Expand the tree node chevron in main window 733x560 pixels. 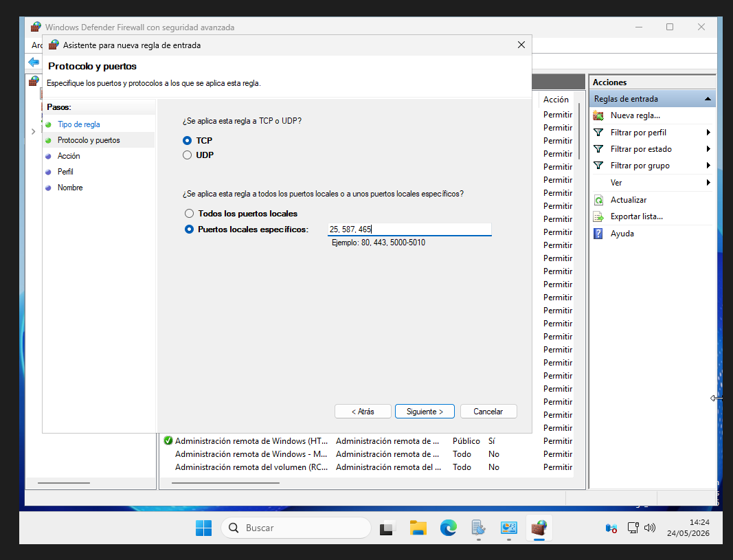tap(33, 132)
